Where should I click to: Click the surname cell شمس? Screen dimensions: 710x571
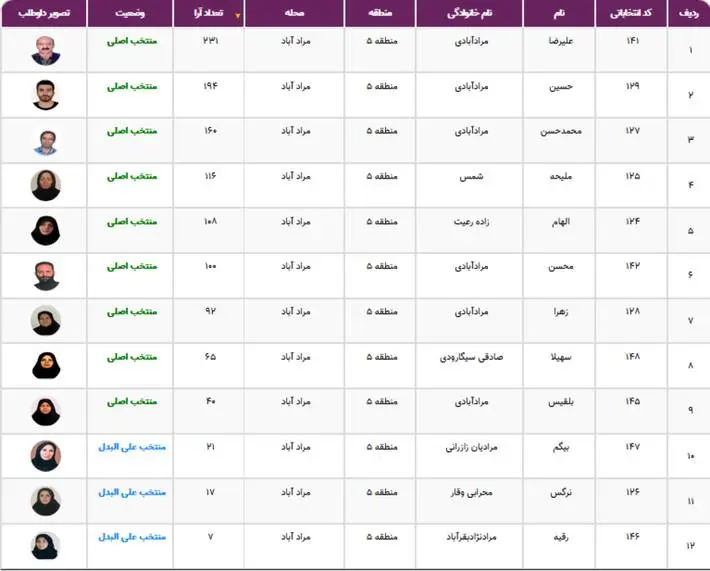click(x=471, y=176)
